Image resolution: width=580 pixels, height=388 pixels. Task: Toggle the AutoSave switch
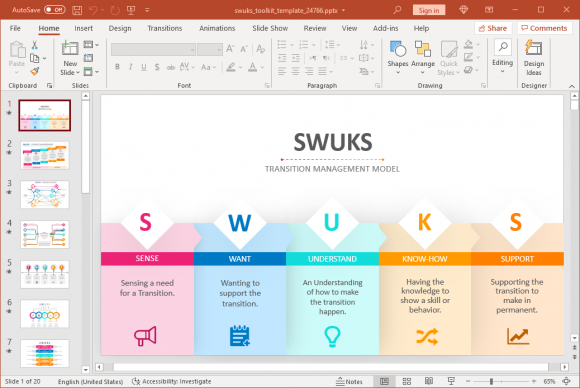pyautogui.click(x=55, y=10)
